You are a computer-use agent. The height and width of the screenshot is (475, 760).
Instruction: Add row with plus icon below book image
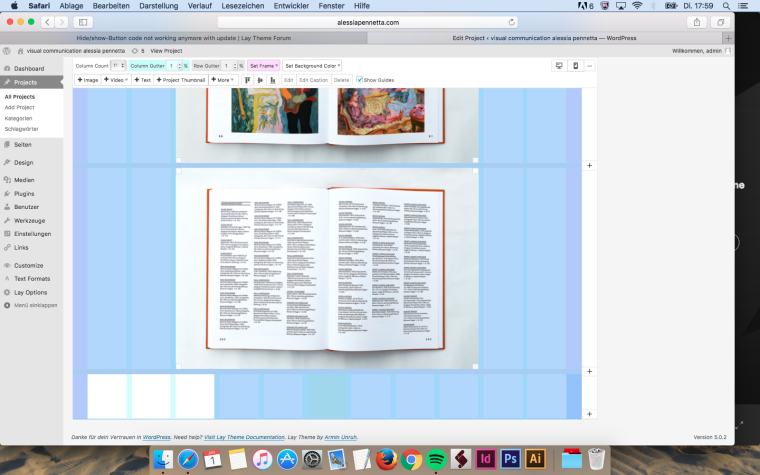pyautogui.click(x=589, y=371)
